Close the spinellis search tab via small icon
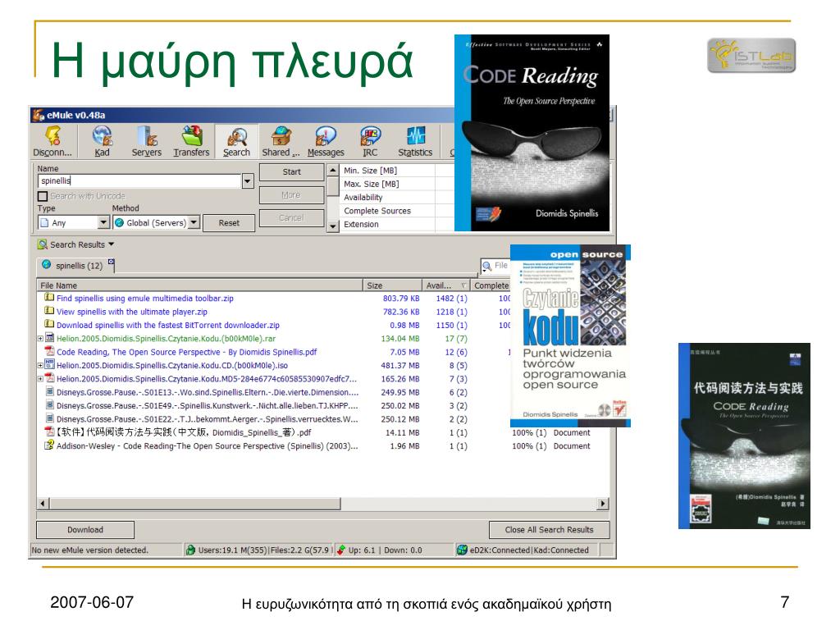The image size is (840, 630). click(x=111, y=262)
